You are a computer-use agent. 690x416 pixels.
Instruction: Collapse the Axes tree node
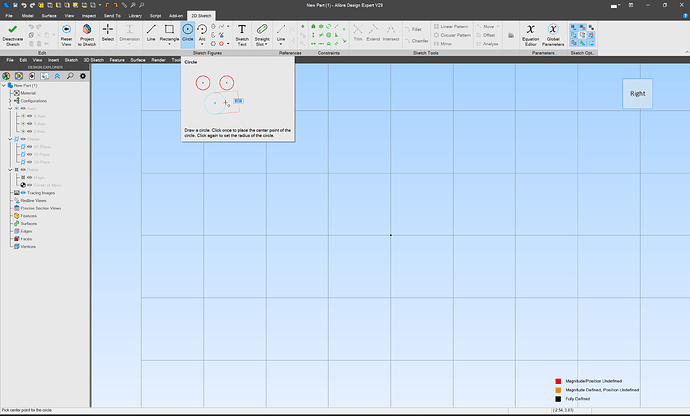10,108
